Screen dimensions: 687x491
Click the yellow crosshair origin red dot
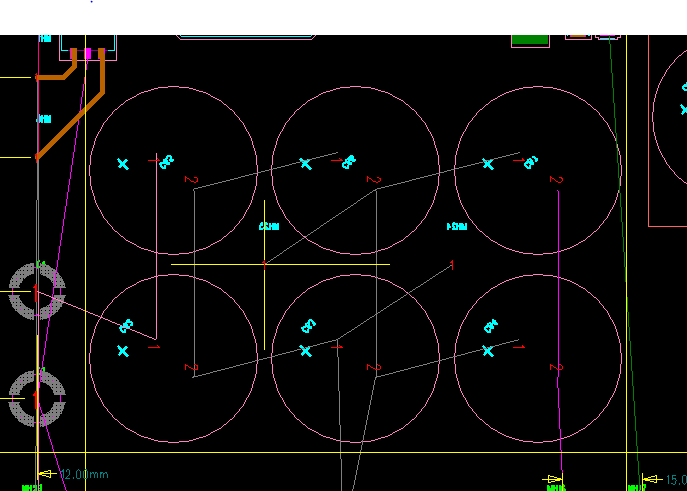click(x=264, y=264)
